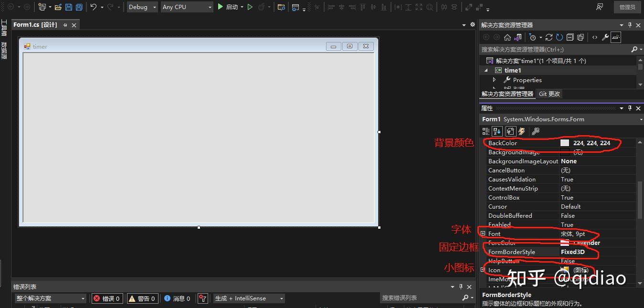
Task: Switch to the 解决方案资源管理器 tab
Action: click(507, 94)
